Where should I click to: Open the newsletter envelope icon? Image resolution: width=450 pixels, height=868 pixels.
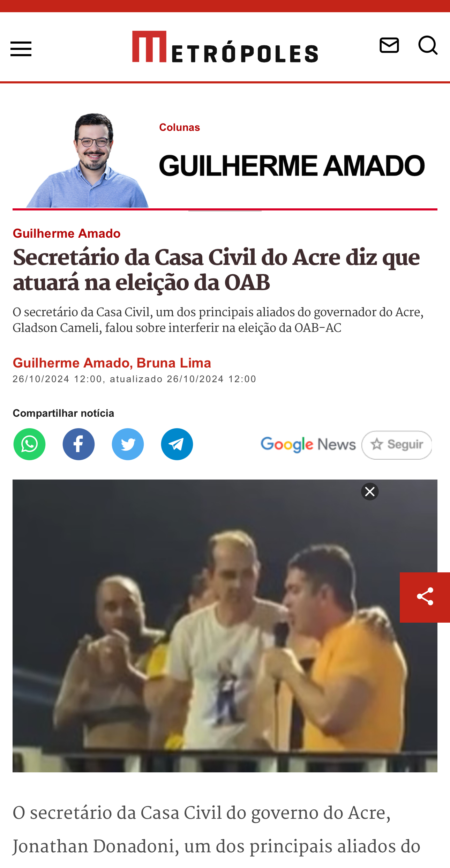tap(389, 45)
